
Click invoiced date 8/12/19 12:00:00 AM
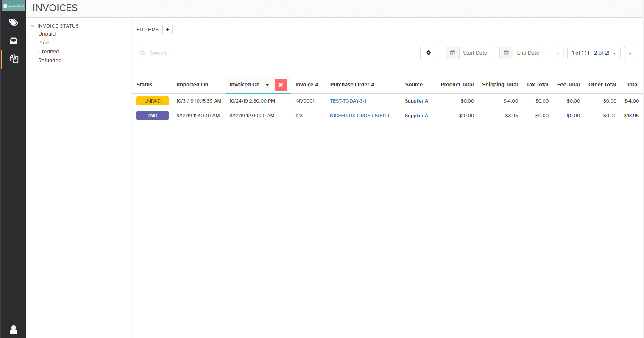pyautogui.click(x=252, y=116)
